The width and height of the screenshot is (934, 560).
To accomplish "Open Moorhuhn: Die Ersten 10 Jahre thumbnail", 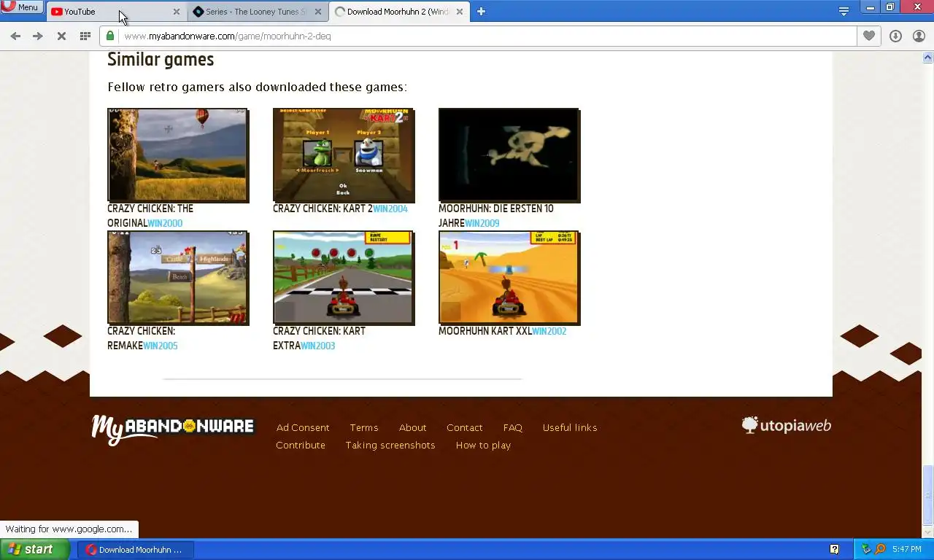I will [x=509, y=155].
